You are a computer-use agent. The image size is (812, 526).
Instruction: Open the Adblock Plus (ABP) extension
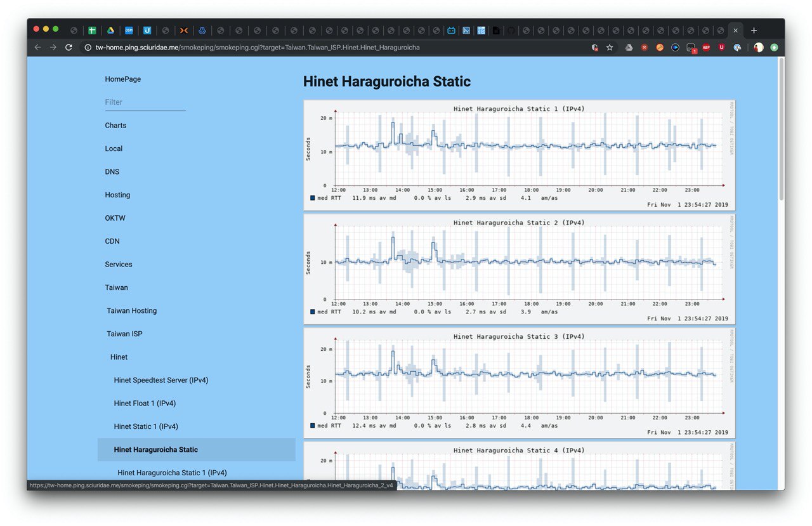tap(706, 47)
